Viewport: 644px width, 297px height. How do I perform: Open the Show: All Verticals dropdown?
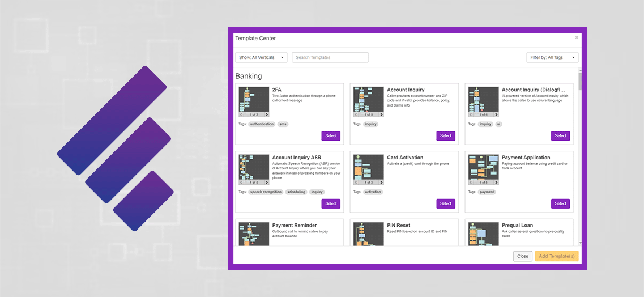(x=261, y=57)
